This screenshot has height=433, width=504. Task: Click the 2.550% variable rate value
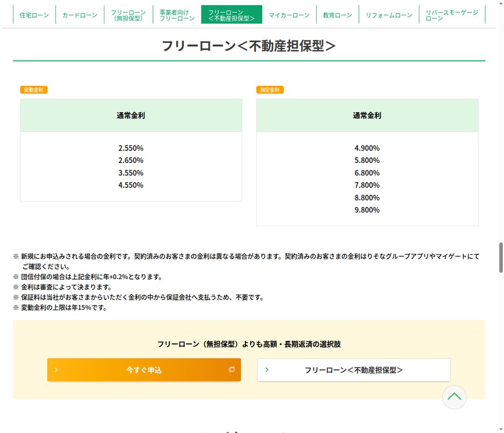(x=131, y=148)
